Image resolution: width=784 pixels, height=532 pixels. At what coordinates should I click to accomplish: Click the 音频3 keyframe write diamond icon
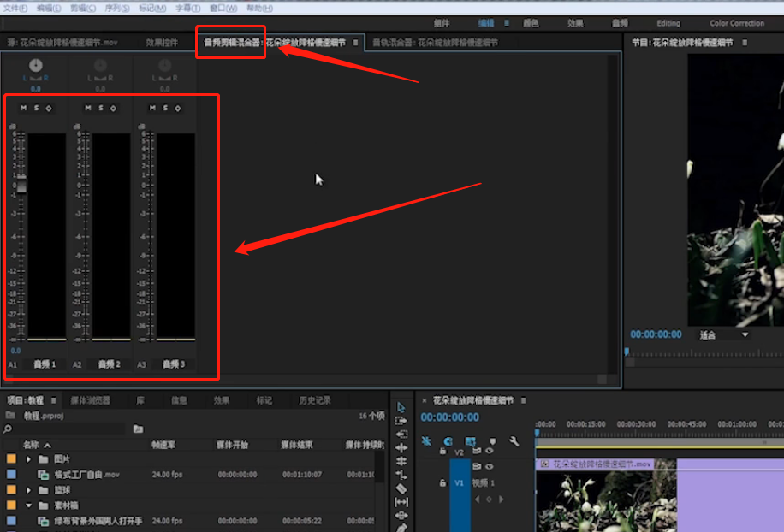click(x=177, y=108)
